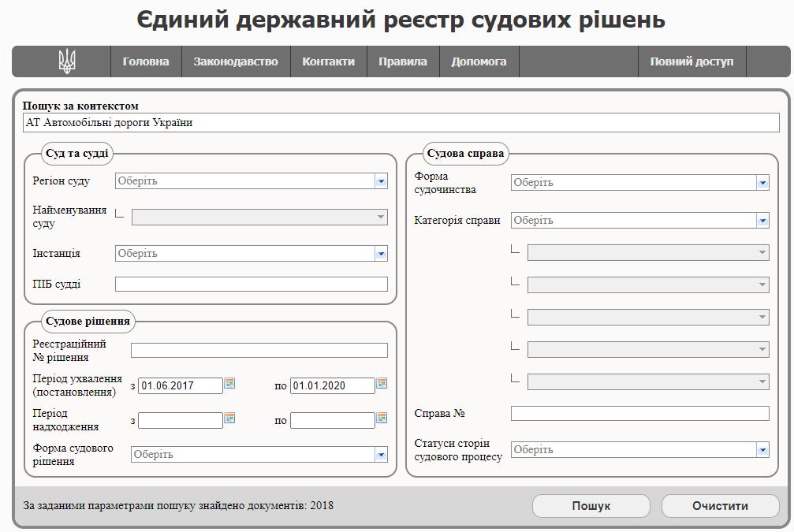Expand the Регіон суду dropdown

381,181
